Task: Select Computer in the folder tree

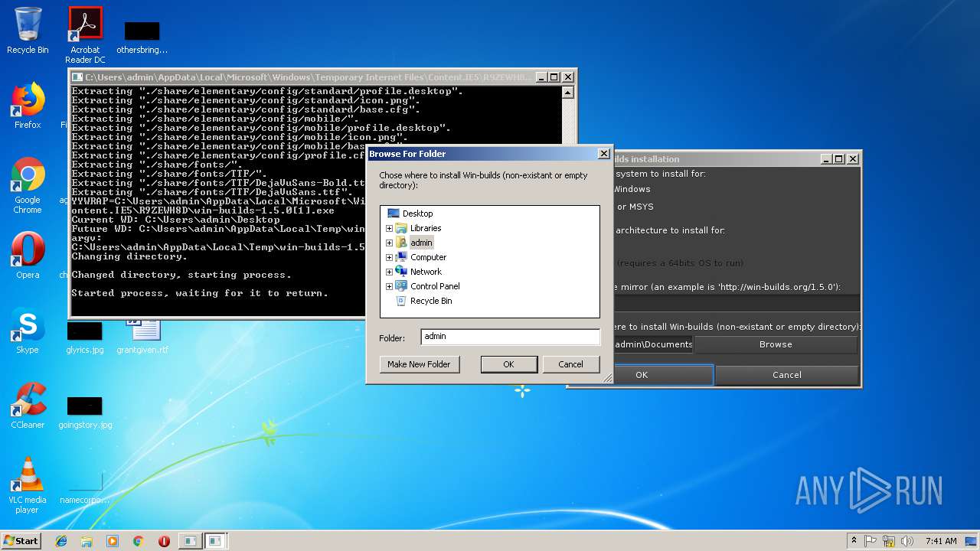Action: click(x=428, y=257)
